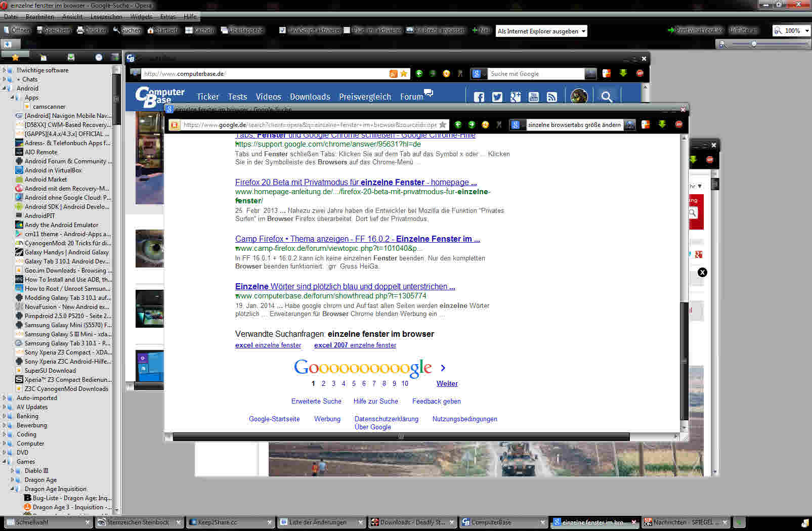Cascade windows with the Überlappend button

(242, 30)
